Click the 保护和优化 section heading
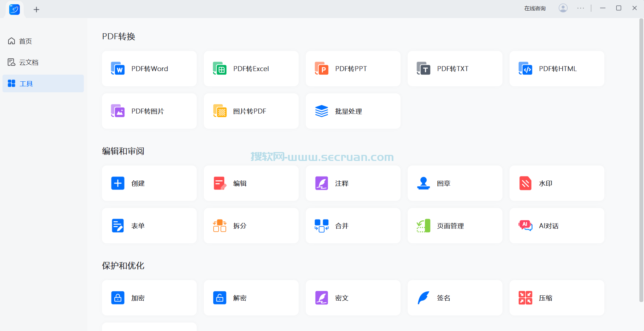This screenshot has width=644, height=331. point(123,266)
